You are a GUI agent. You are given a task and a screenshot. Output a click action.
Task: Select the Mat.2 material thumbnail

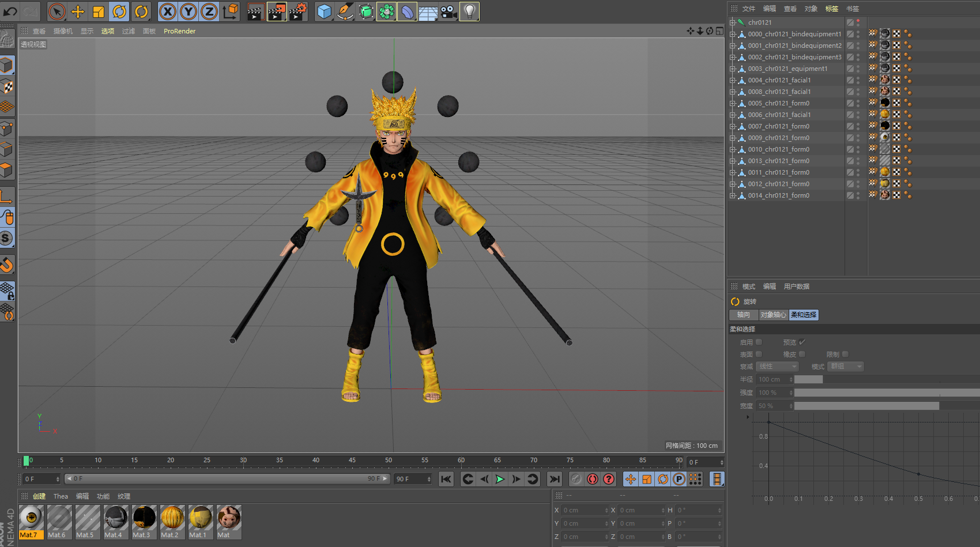click(x=172, y=522)
